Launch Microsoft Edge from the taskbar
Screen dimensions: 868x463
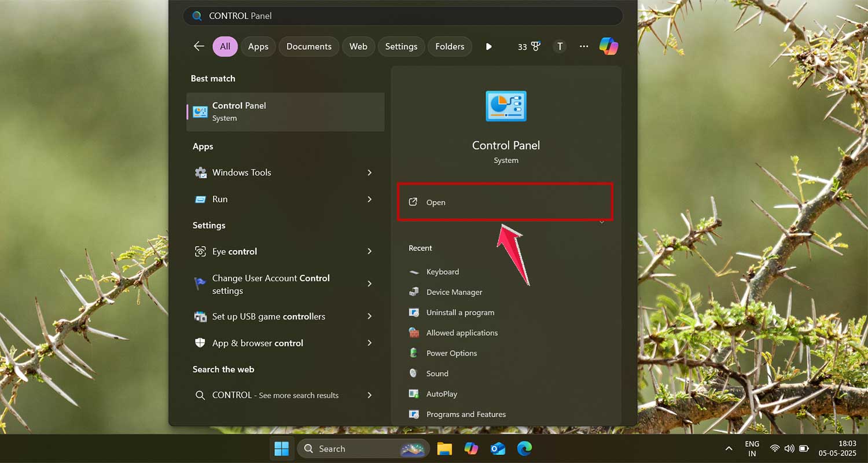click(524, 449)
